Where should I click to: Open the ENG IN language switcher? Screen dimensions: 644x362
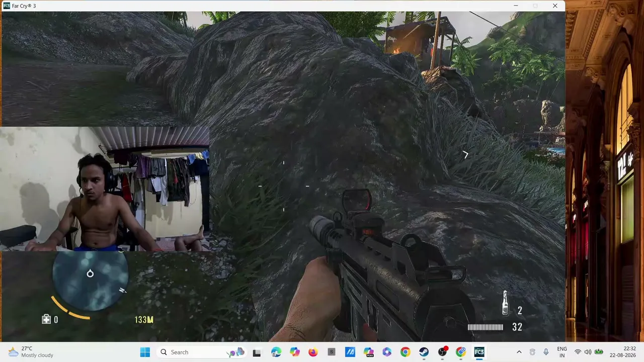pos(562,352)
